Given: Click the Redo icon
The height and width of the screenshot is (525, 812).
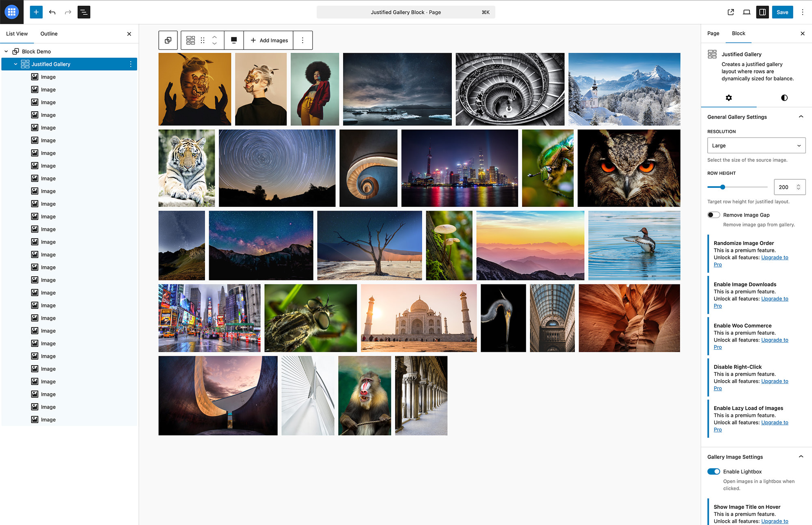Looking at the screenshot, I should click(x=68, y=12).
